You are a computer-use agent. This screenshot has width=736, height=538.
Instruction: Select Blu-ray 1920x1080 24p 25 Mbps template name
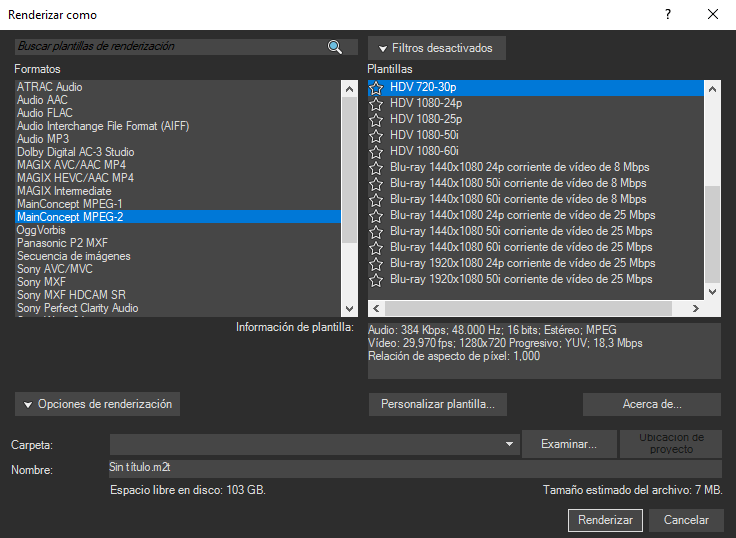coord(522,263)
